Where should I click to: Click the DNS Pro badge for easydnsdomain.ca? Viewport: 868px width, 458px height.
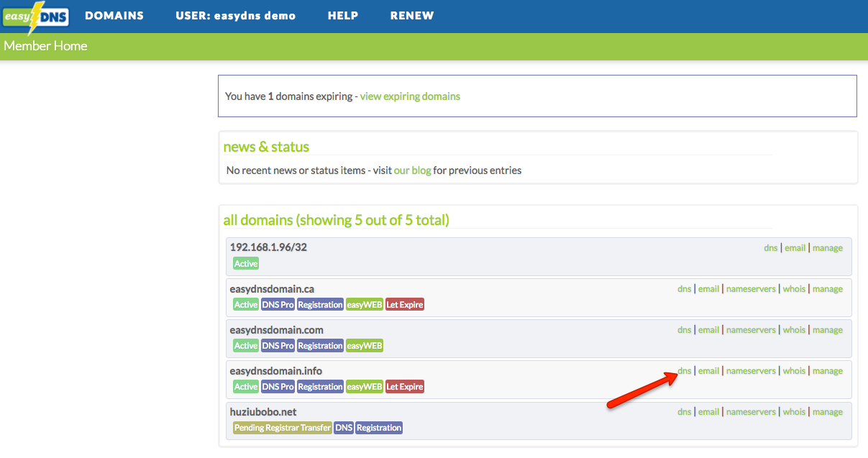(278, 305)
